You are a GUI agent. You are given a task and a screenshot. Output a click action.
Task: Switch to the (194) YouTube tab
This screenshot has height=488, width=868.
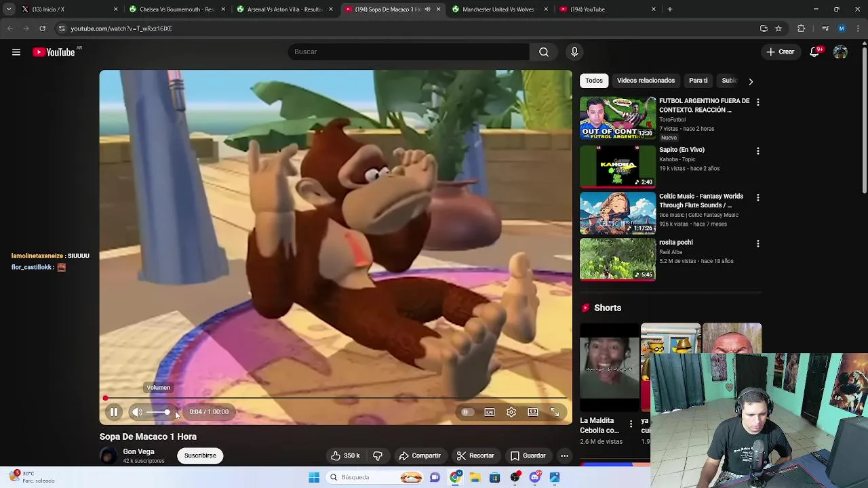pyautogui.click(x=608, y=9)
